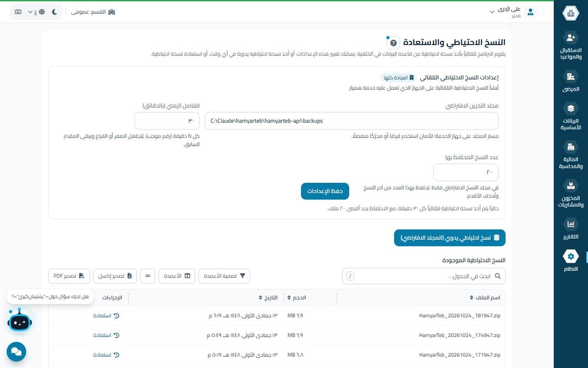The width and height of the screenshot is (588, 368).
Task: Sort by file name column اسم الملف
Action: pyautogui.click(x=485, y=298)
